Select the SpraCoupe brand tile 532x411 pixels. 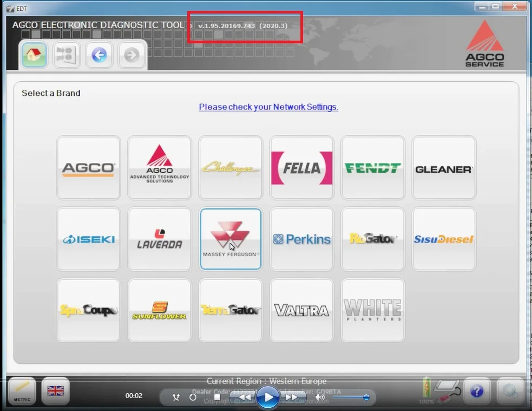(89, 310)
